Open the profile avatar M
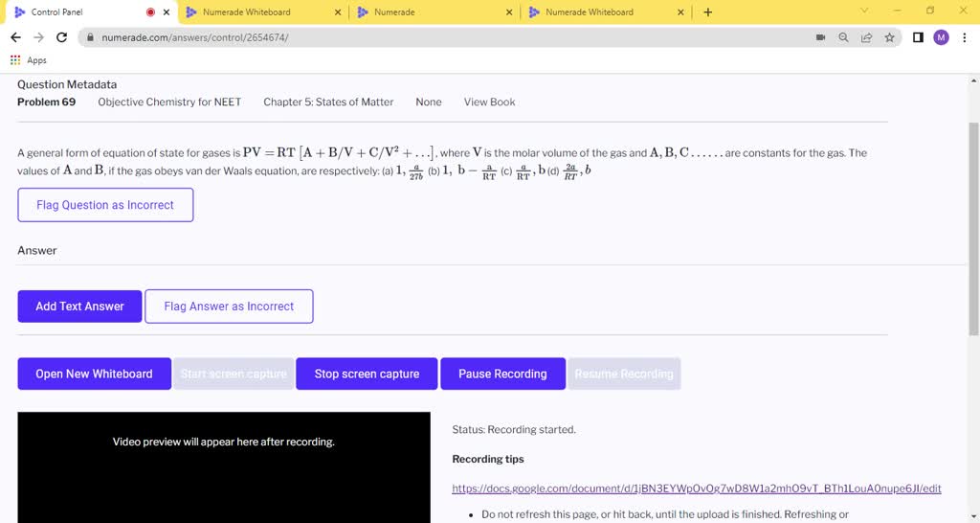 coord(941,37)
